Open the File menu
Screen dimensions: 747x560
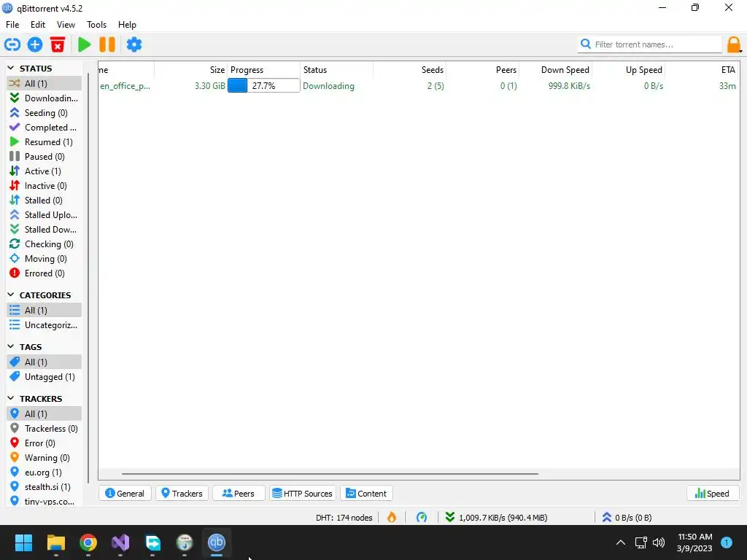12,25
